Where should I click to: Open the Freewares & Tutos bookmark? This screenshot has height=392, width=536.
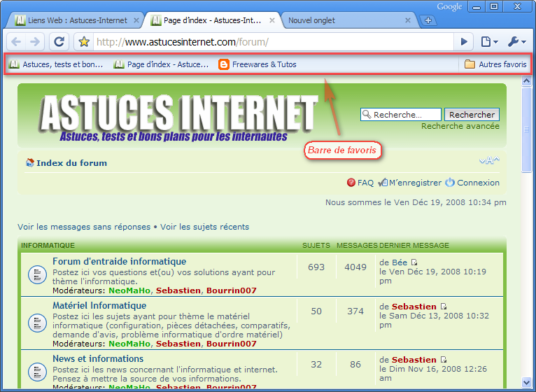[258, 64]
